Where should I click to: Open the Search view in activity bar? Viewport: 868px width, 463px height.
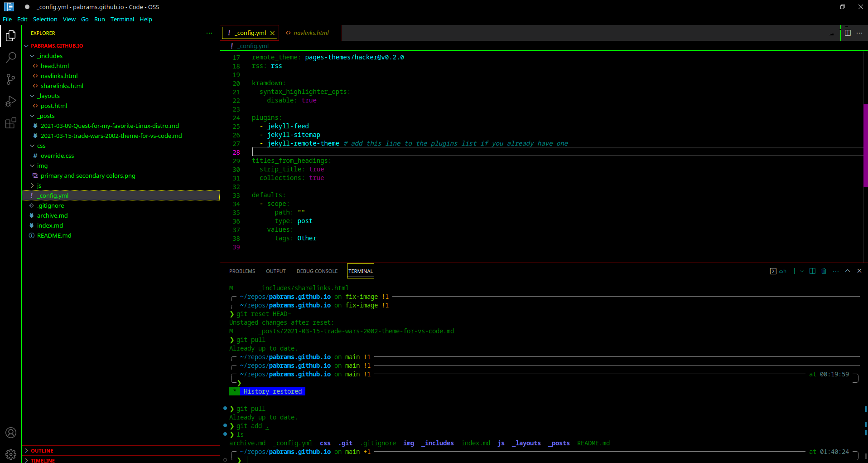click(11, 57)
